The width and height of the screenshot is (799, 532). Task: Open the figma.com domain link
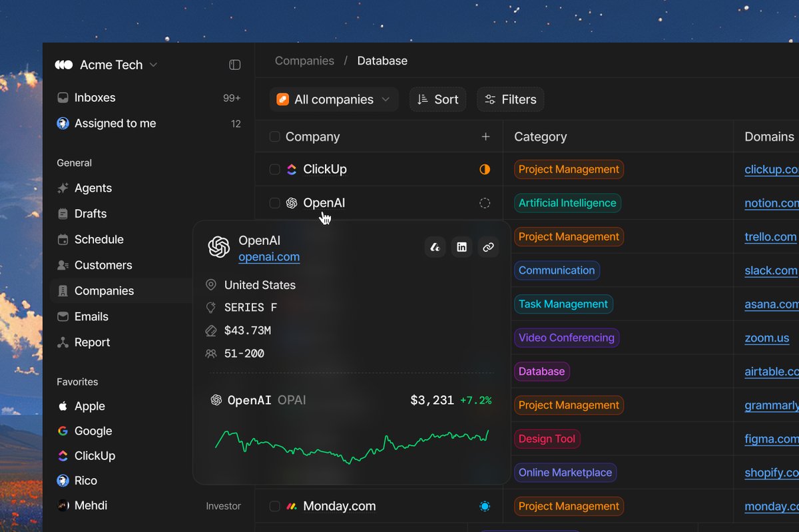pyautogui.click(x=771, y=439)
